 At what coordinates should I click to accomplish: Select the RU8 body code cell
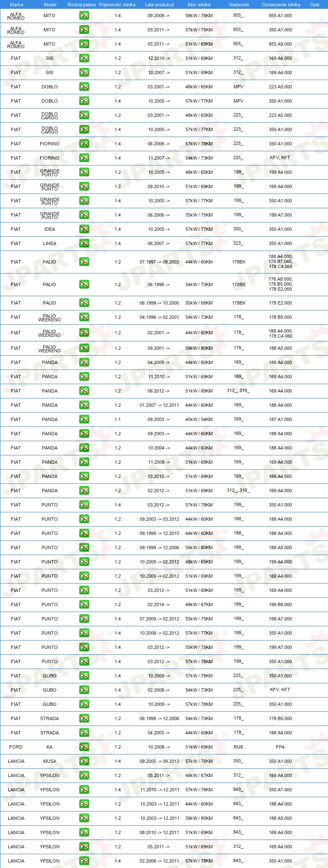238,747
